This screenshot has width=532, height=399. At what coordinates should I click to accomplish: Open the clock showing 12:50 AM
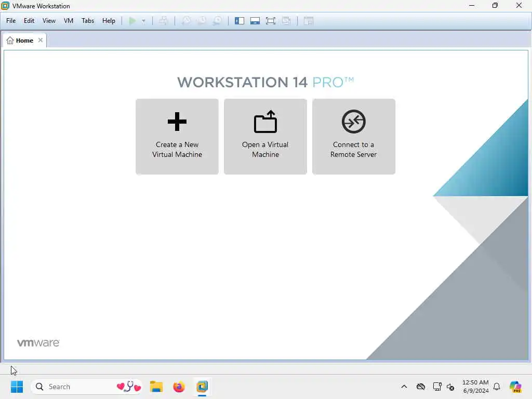click(476, 387)
